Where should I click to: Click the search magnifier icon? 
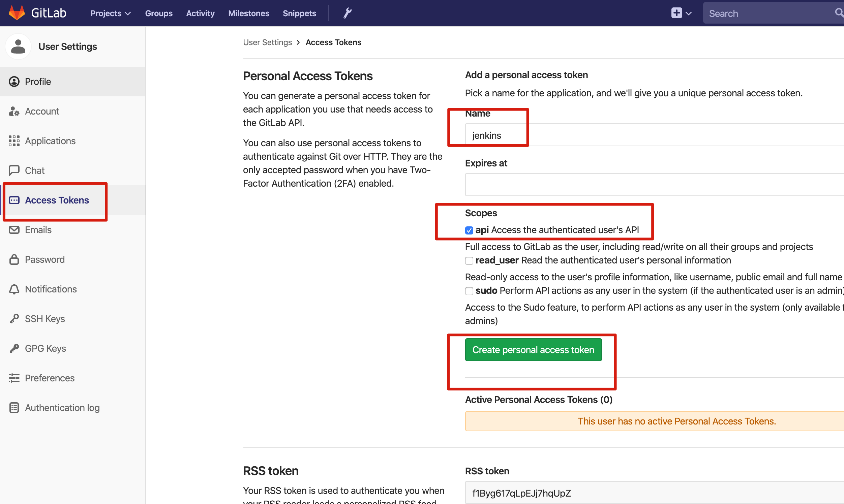click(x=839, y=13)
